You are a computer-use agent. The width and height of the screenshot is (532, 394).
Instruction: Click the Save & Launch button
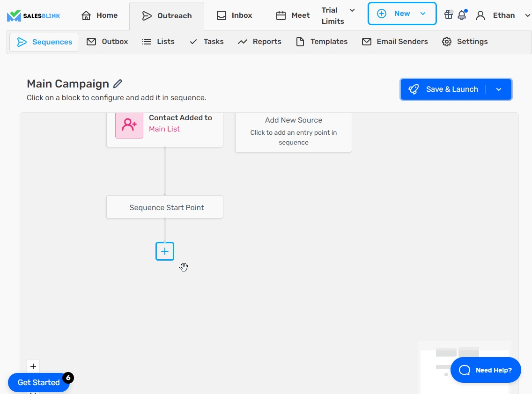click(444, 89)
